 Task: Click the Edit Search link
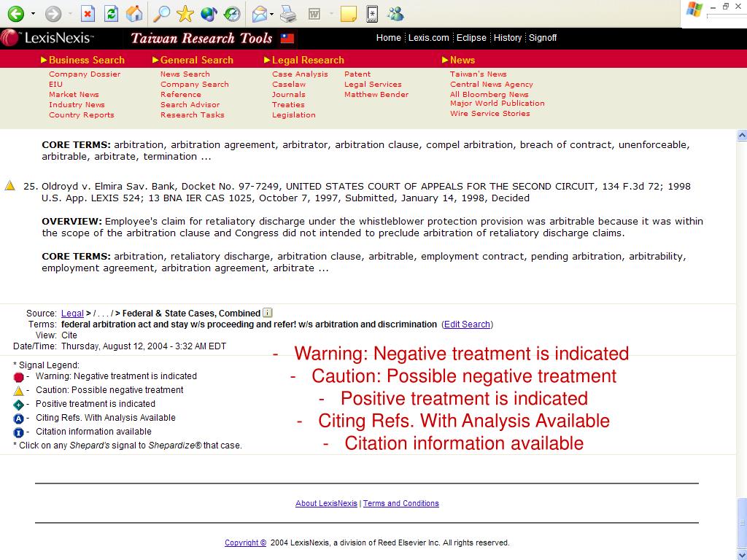(467, 324)
